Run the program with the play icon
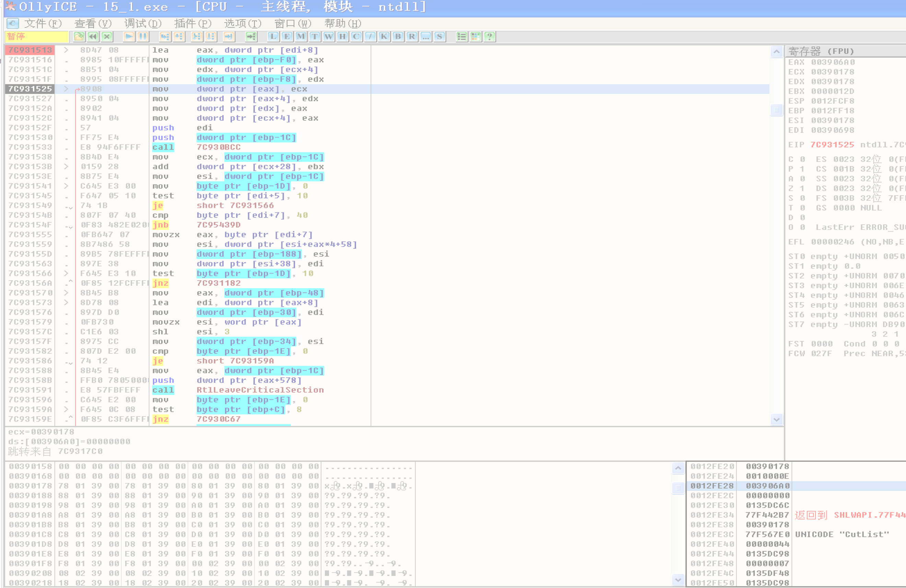Screen dimensions: 906x588 129,37
